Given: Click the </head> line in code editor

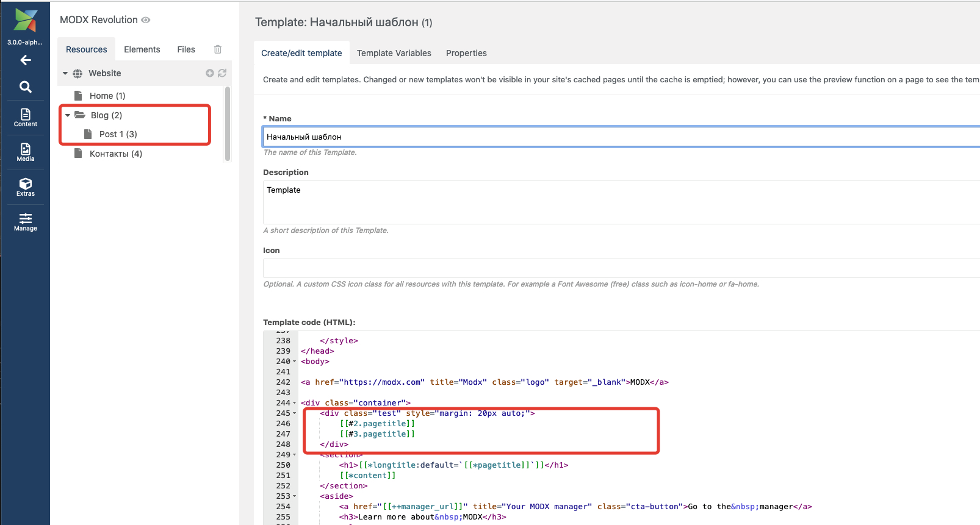Looking at the screenshot, I should [317, 351].
